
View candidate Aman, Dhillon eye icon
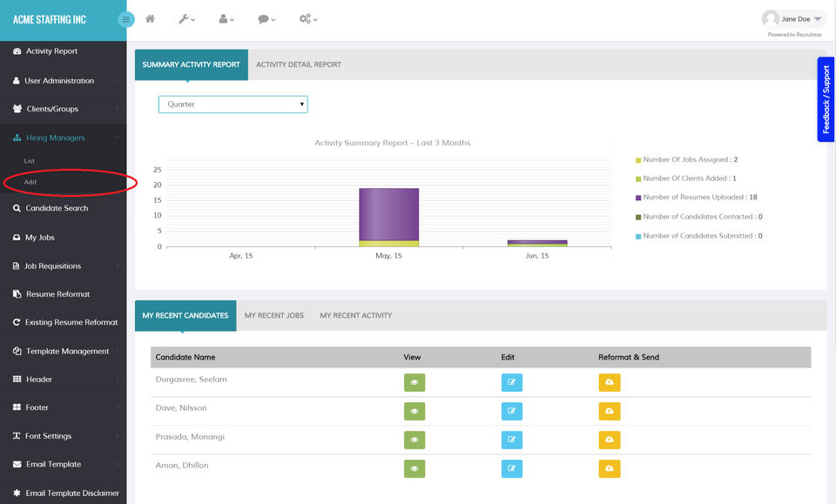(x=415, y=469)
